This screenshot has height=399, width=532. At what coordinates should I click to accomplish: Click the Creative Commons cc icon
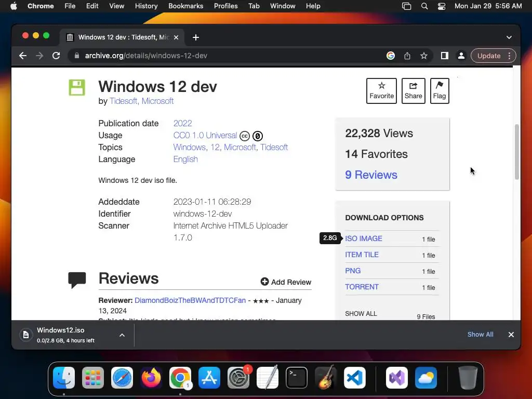245,136
